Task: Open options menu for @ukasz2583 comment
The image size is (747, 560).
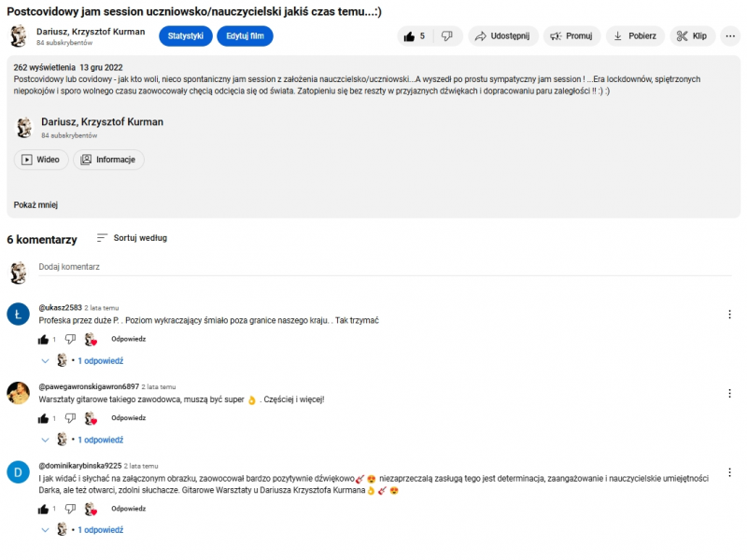Action: (729, 315)
